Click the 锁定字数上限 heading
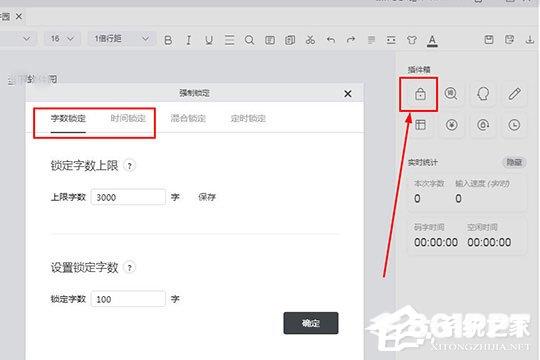 click(x=84, y=166)
